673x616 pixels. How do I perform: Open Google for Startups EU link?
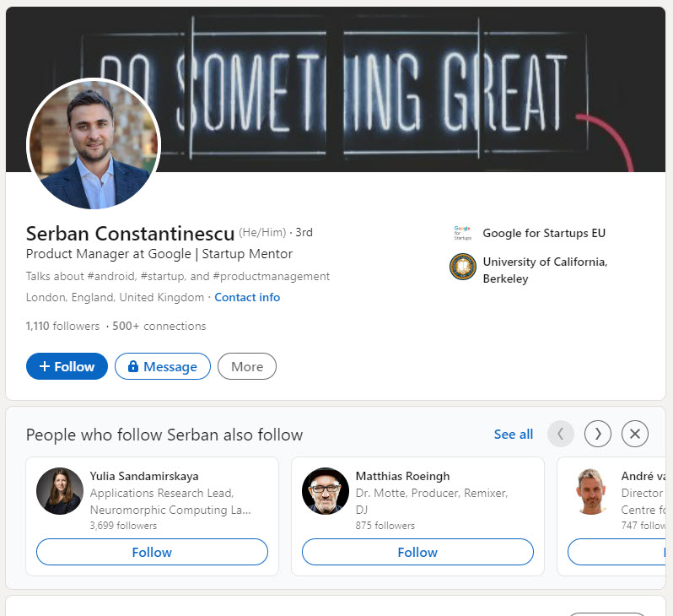[544, 233]
